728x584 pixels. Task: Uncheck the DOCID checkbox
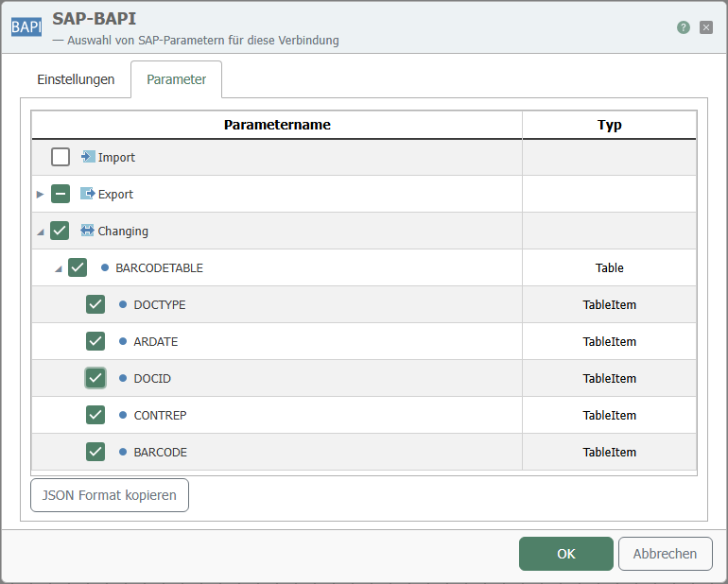(95, 378)
